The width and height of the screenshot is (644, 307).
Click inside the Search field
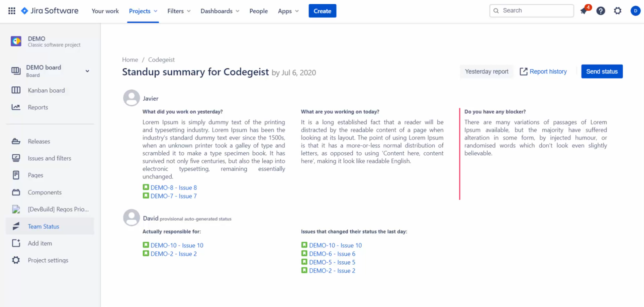pos(532,11)
